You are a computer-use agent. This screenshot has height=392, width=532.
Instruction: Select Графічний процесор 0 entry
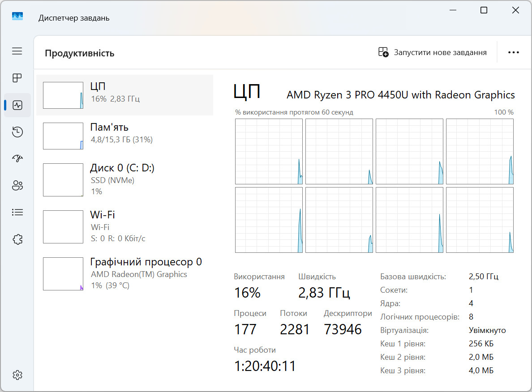(125, 274)
